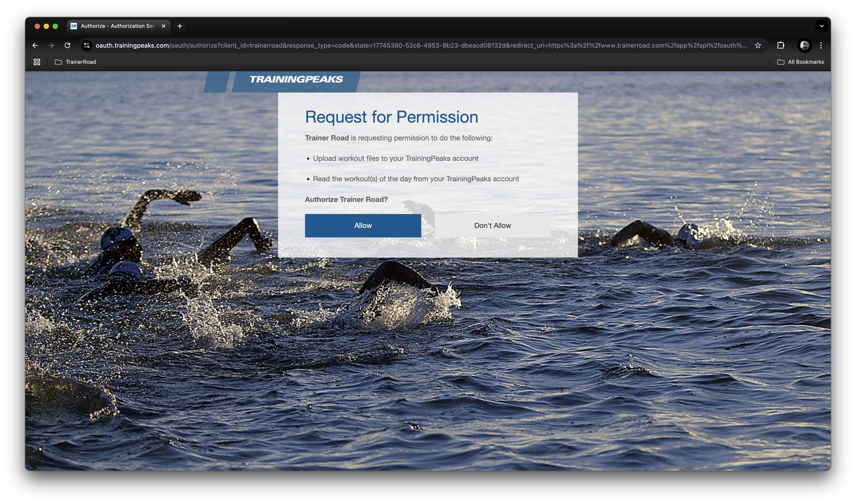Click the Request for Permission heading
The image size is (856, 504).
coord(391,117)
